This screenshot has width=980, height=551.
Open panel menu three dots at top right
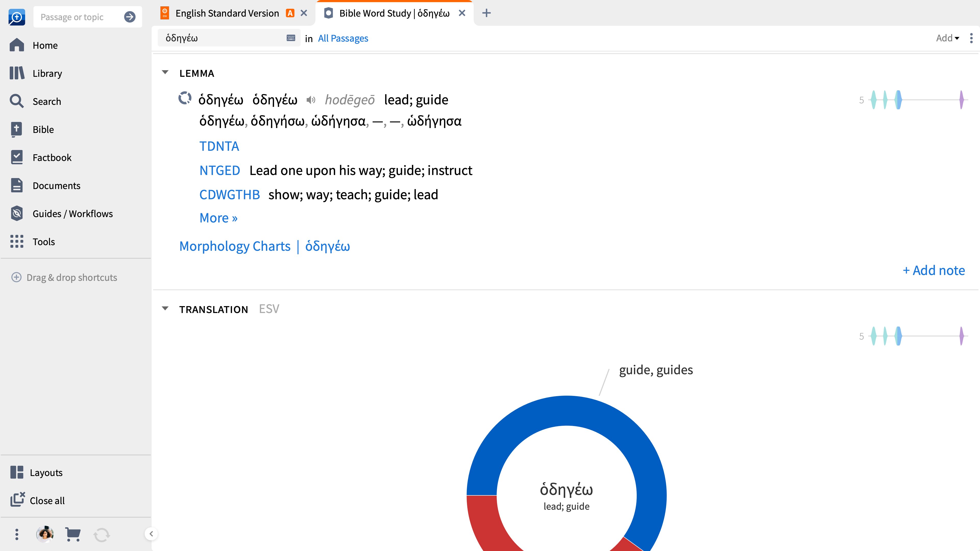pyautogui.click(x=971, y=38)
